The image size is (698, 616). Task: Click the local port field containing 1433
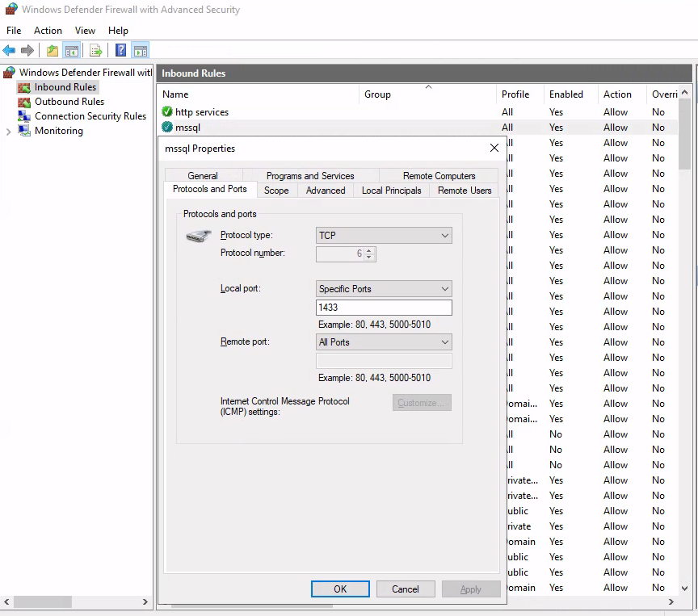(x=384, y=308)
